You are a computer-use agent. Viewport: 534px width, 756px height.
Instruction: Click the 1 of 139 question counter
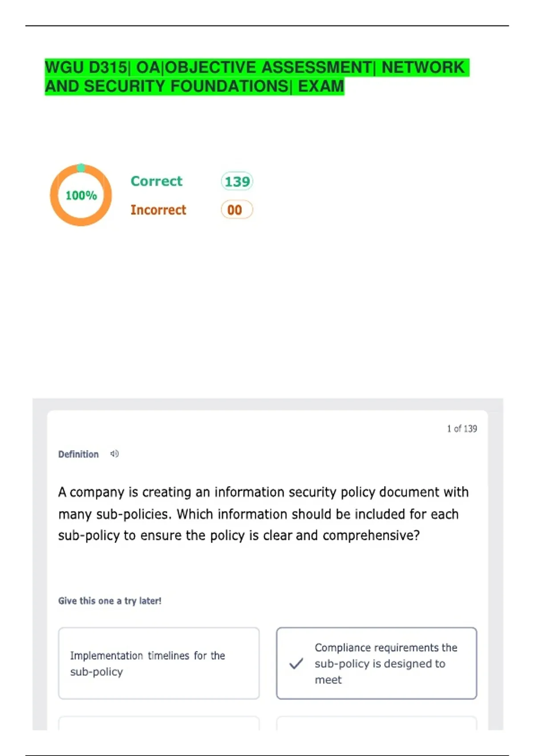click(x=462, y=429)
